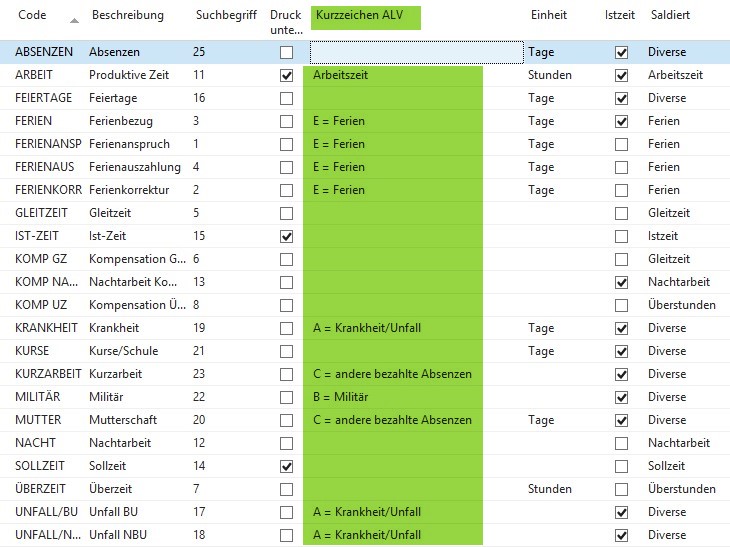Sort by the Beschreibung column header
The image size is (730, 547).
(x=128, y=16)
